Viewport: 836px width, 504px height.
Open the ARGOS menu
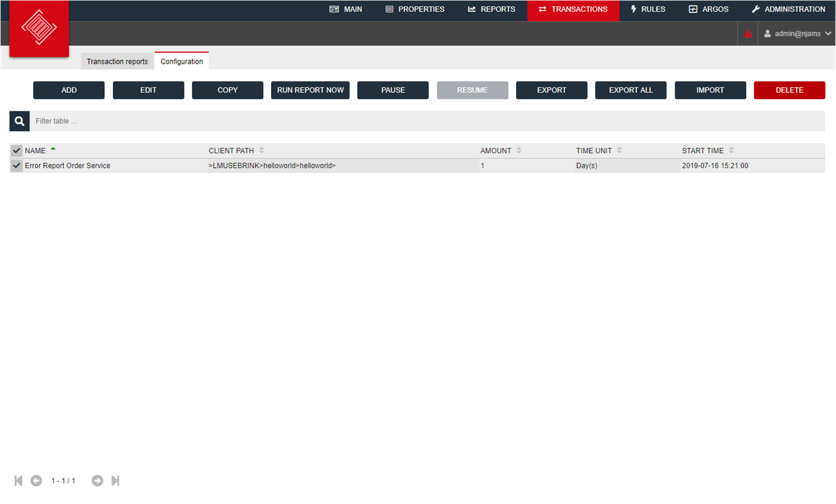(x=709, y=9)
